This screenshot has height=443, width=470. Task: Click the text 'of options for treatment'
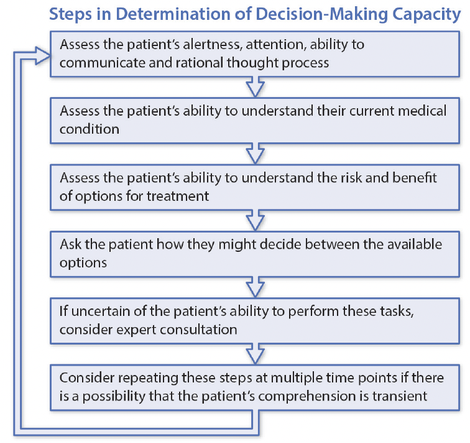(134, 196)
